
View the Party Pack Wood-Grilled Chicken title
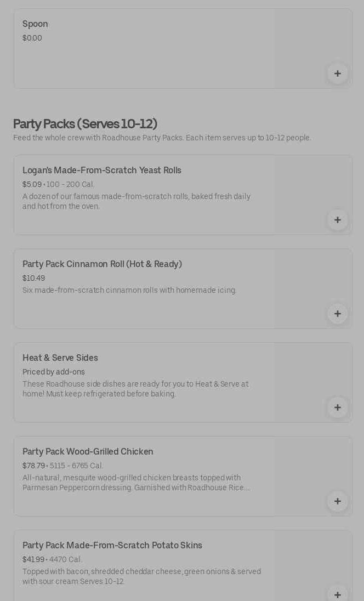(88, 452)
